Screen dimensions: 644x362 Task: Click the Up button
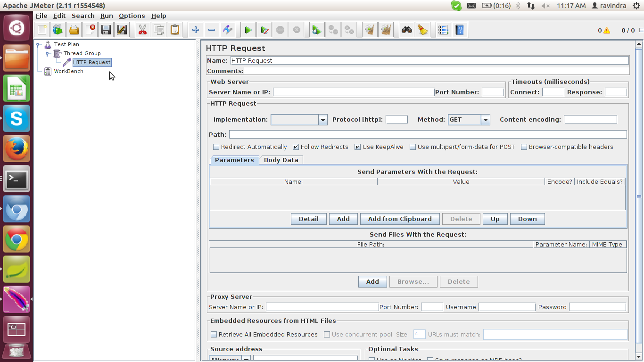pyautogui.click(x=495, y=219)
